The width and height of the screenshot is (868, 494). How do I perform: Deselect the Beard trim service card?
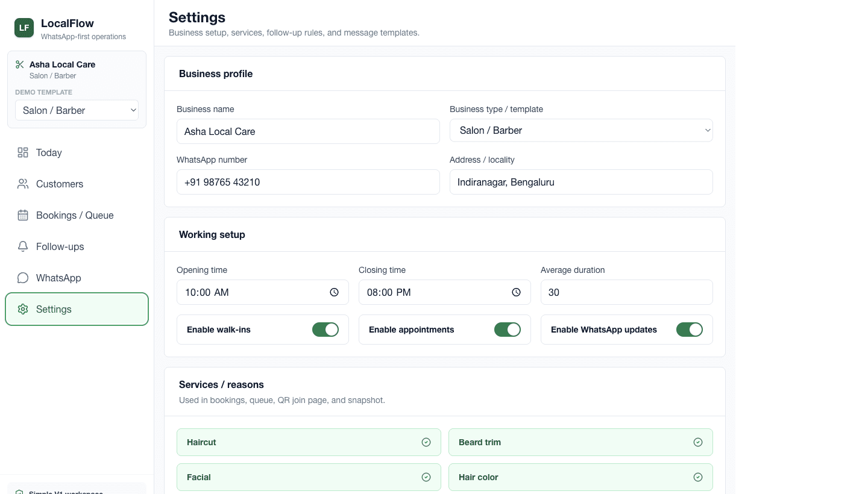(x=580, y=442)
